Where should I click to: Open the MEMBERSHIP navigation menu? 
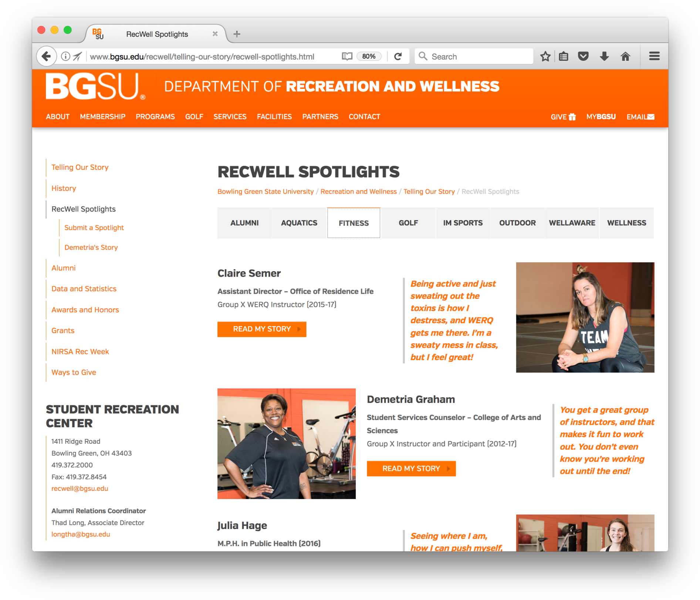(102, 117)
